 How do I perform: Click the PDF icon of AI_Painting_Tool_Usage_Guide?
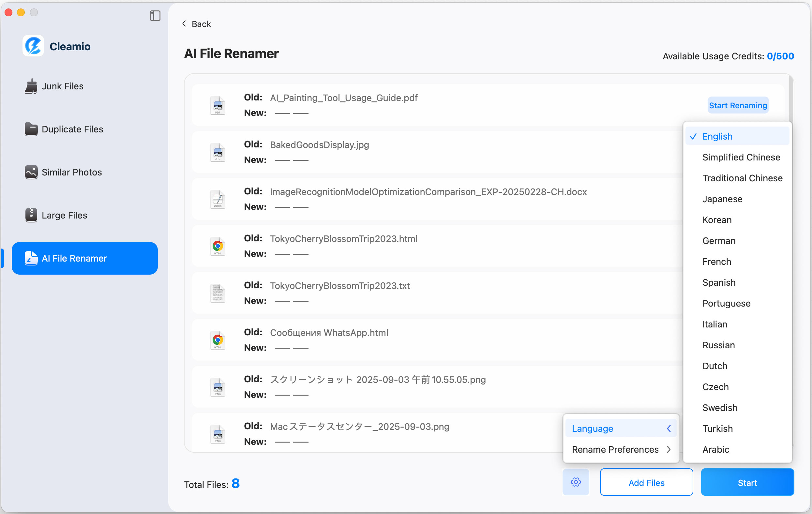pos(218,105)
